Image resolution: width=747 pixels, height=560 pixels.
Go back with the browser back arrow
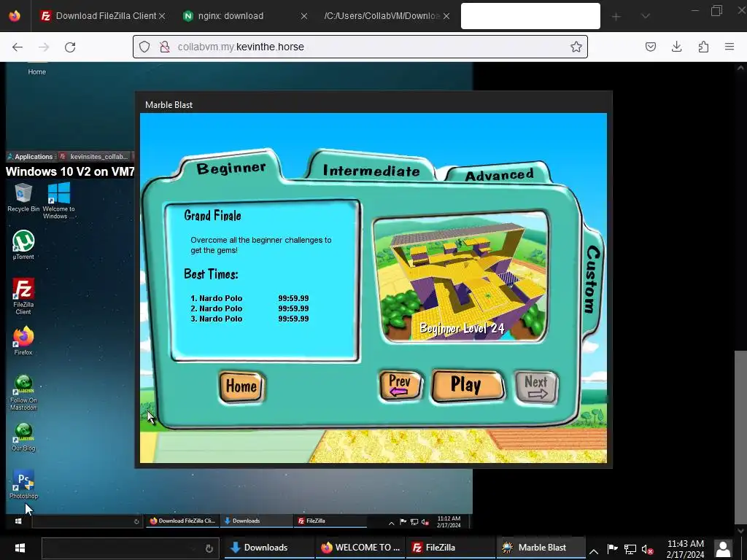[x=18, y=47]
